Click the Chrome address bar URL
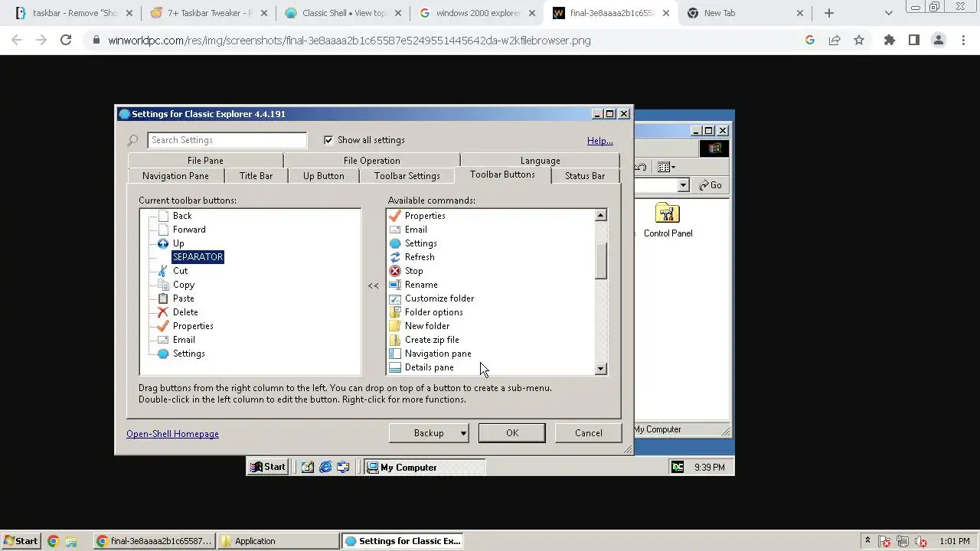Viewport: 980px width, 551px height. tap(349, 41)
